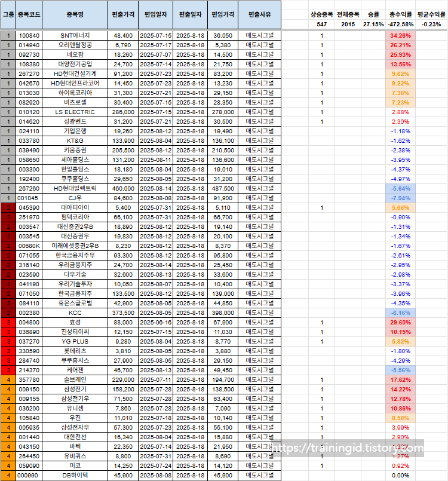Select the 롯데리츠 name cell
This screenshot has width=448, height=481.
[75, 351]
